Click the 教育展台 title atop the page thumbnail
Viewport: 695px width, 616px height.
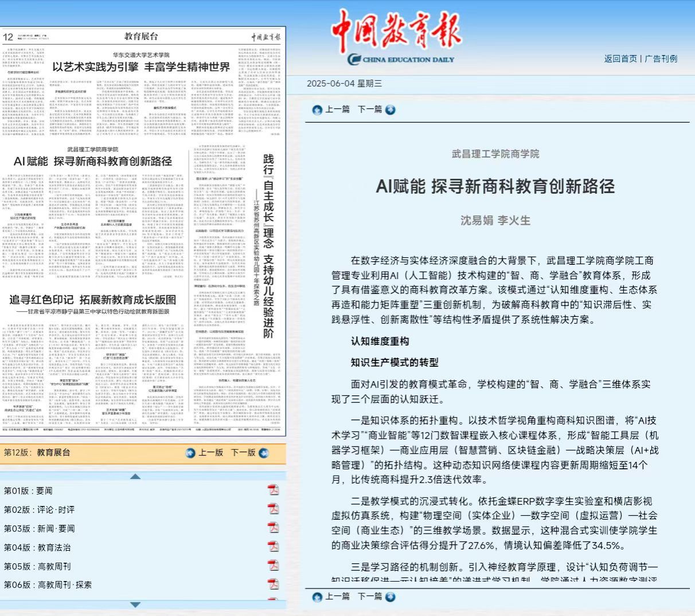(x=141, y=37)
